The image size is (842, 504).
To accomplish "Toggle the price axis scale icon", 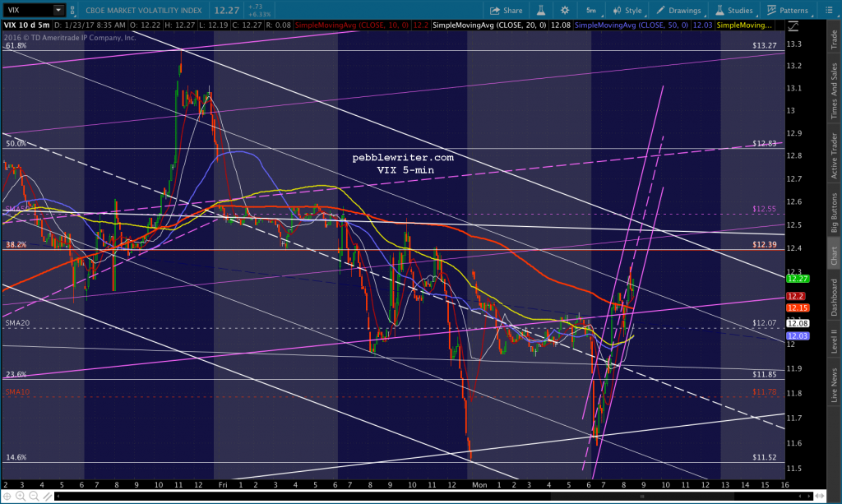I will [x=793, y=25].
